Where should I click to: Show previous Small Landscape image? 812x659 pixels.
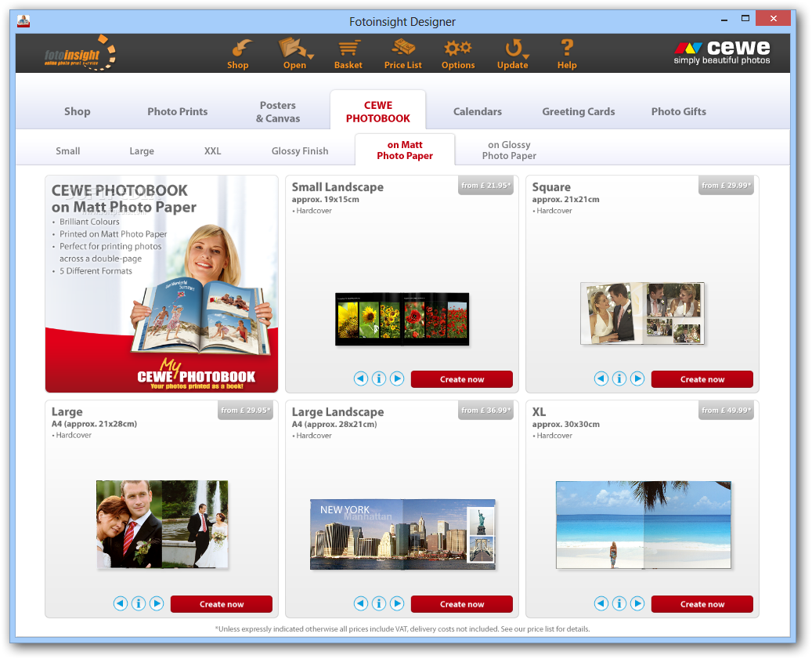(x=361, y=378)
